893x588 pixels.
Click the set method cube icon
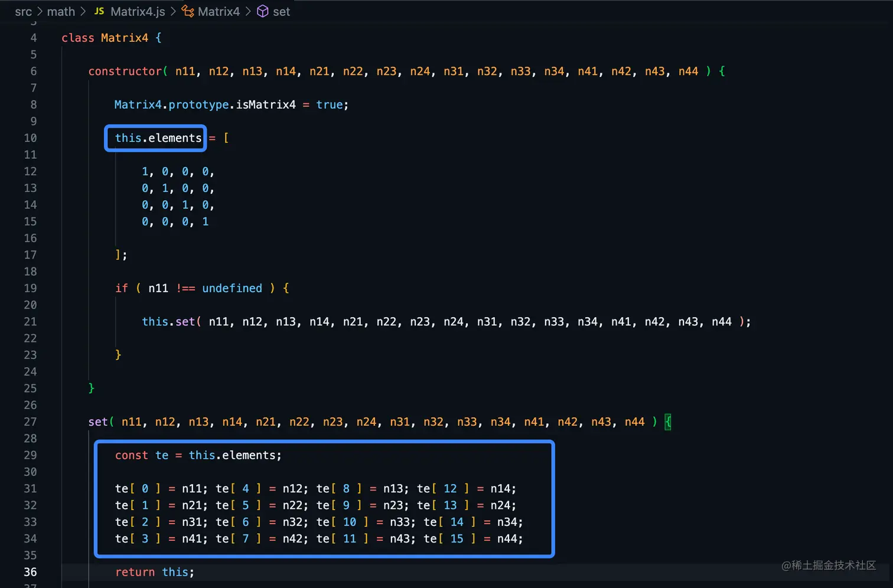[x=263, y=11]
